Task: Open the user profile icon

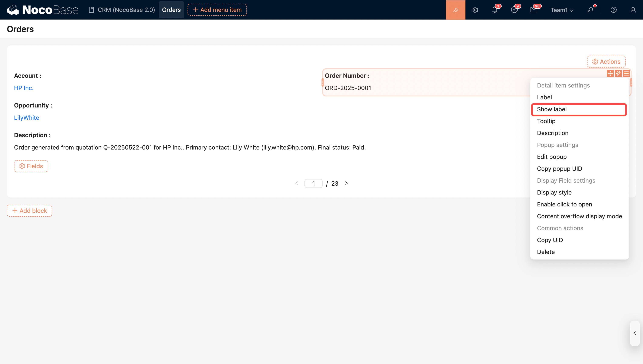Action: (633, 10)
